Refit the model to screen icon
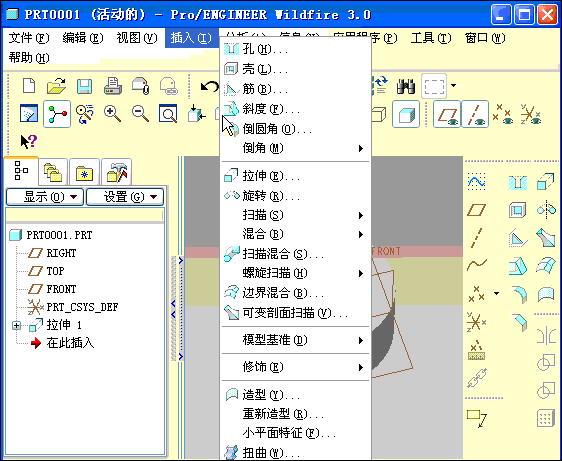This screenshot has height=461, width=562. (x=168, y=114)
